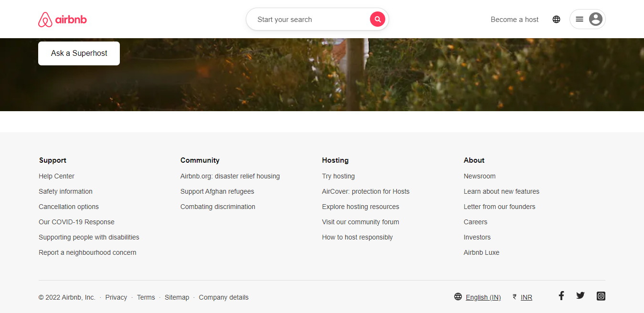Open the language globe icon in header

(x=556, y=19)
